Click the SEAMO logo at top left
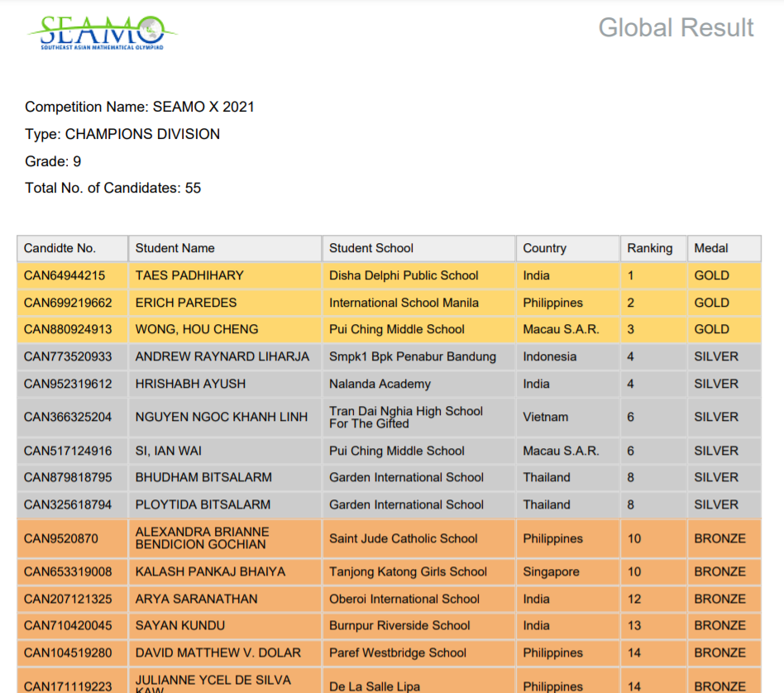Screen dimensions: 784x693 pyautogui.click(x=102, y=33)
